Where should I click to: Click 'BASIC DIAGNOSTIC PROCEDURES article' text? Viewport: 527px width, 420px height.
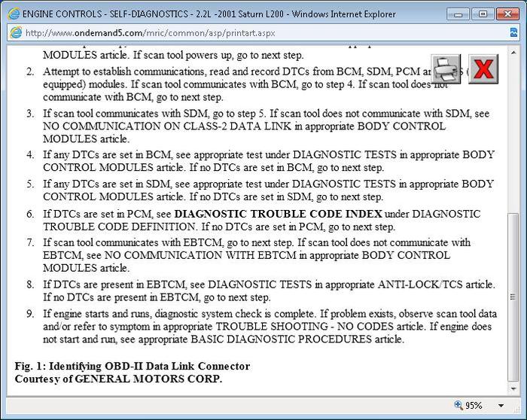coord(297,339)
